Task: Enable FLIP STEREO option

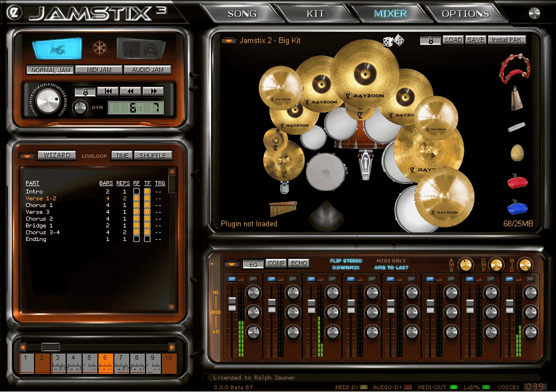Action: tap(346, 261)
